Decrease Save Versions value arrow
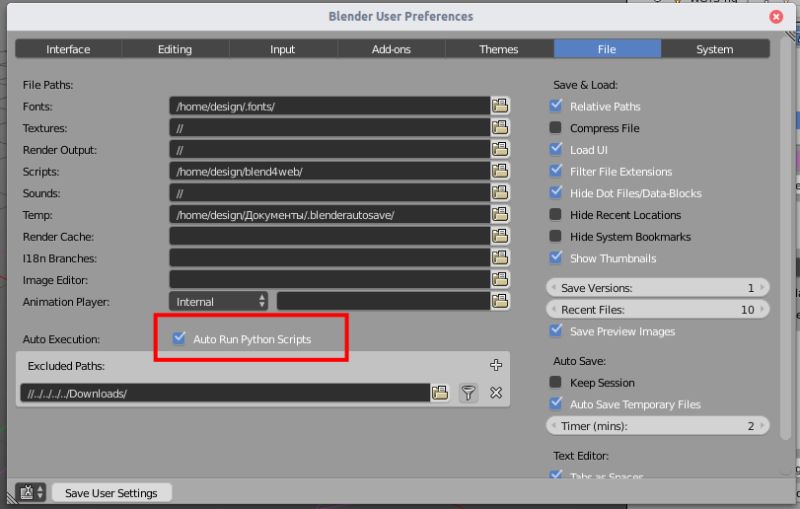This screenshot has height=509, width=800. coord(554,288)
